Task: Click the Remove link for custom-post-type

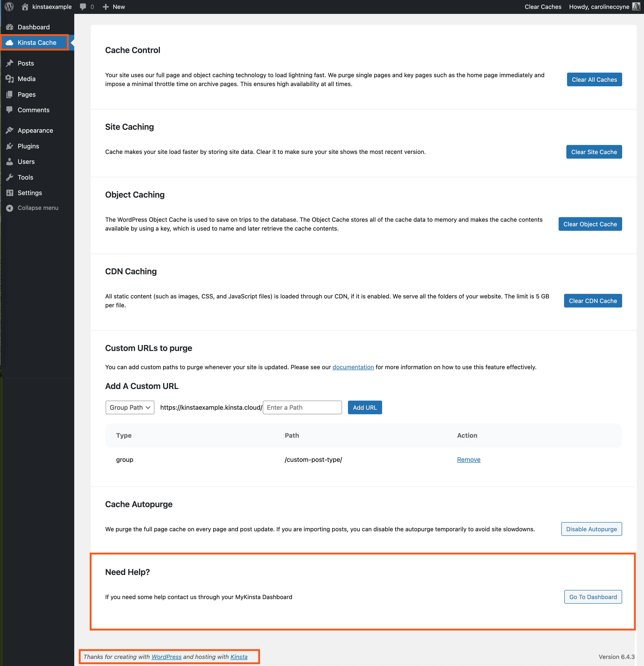Action: (x=468, y=459)
